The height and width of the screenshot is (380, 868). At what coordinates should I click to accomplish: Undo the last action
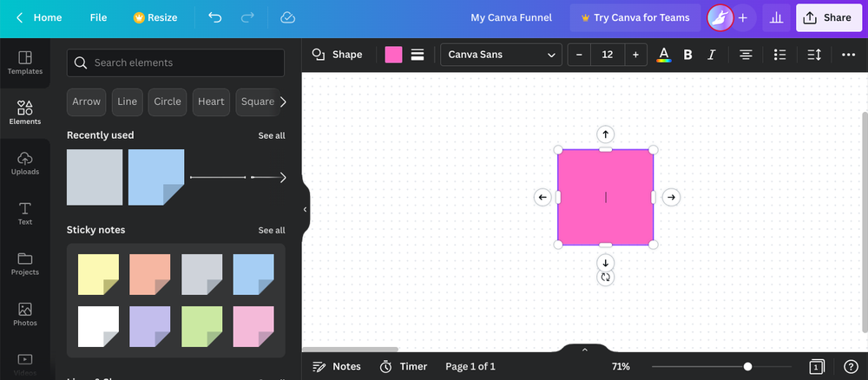click(x=214, y=17)
